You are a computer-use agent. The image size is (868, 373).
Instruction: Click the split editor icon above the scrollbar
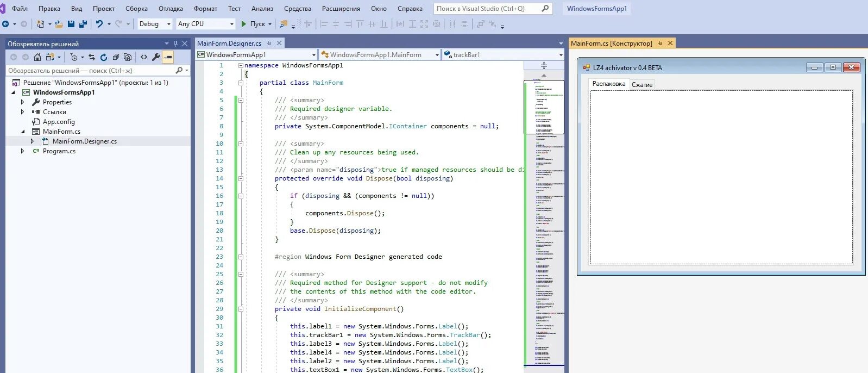pyautogui.click(x=544, y=65)
